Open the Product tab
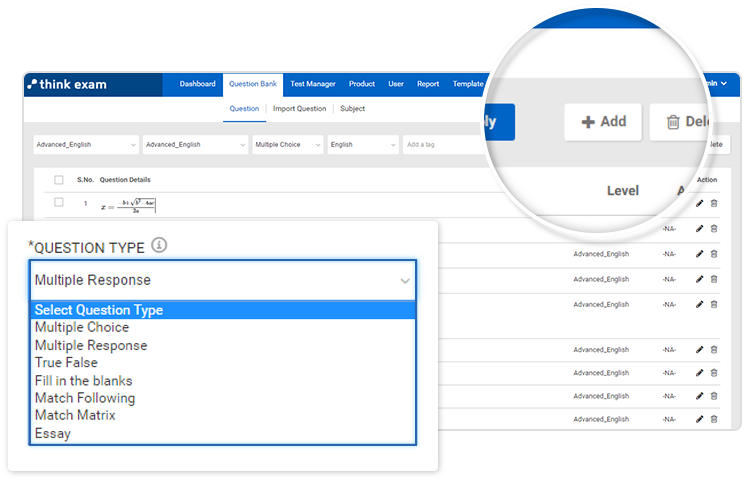Image resolution: width=750 pixels, height=480 pixels. (x=362, y=84)
